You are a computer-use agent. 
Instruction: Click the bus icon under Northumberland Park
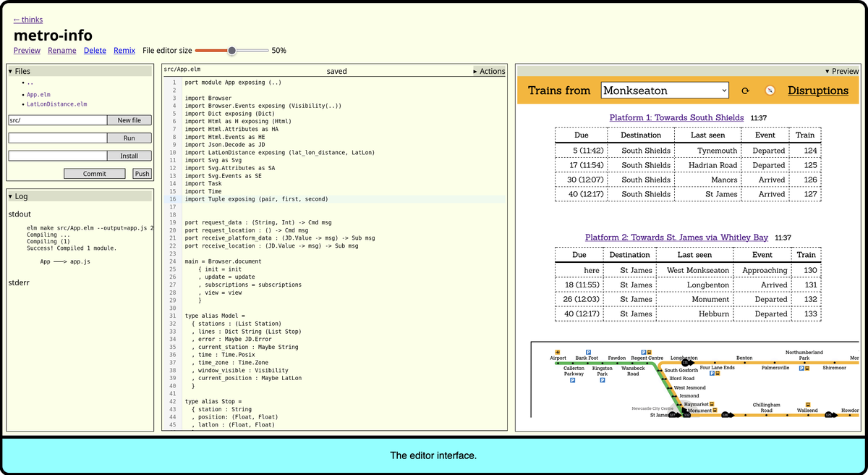(807, 368)
